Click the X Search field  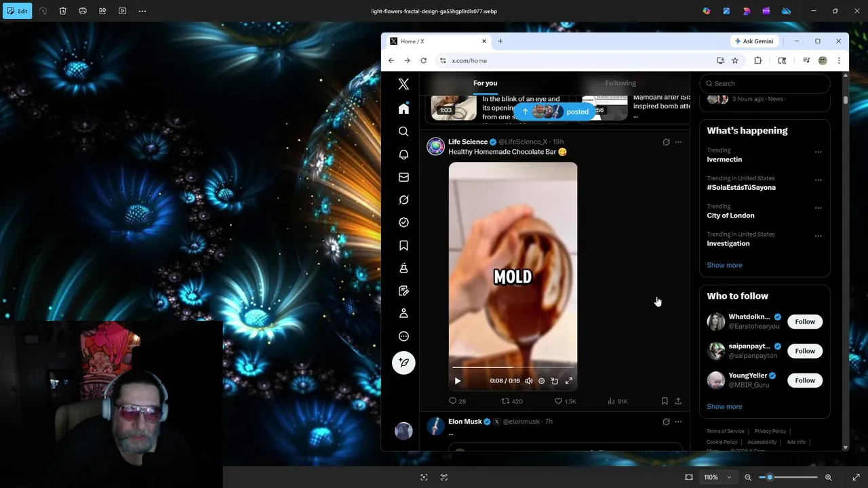click(x=765, y=83)
